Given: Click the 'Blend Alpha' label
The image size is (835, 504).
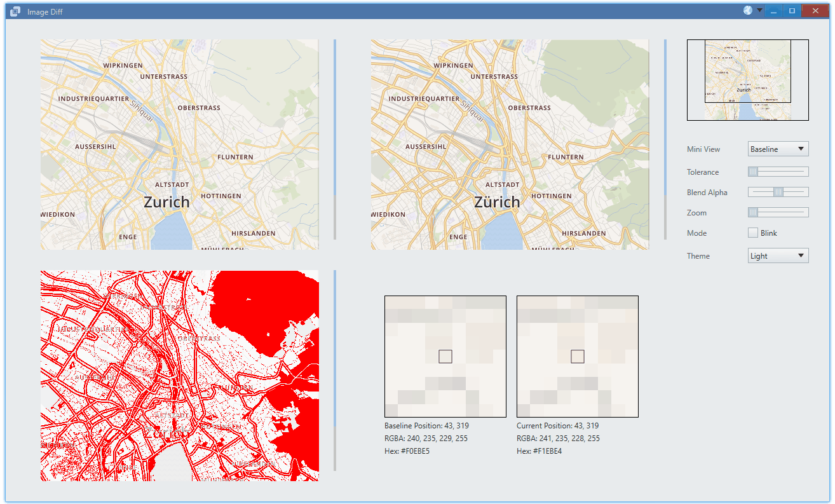Looking at the screenshot, I should point(707,193).
